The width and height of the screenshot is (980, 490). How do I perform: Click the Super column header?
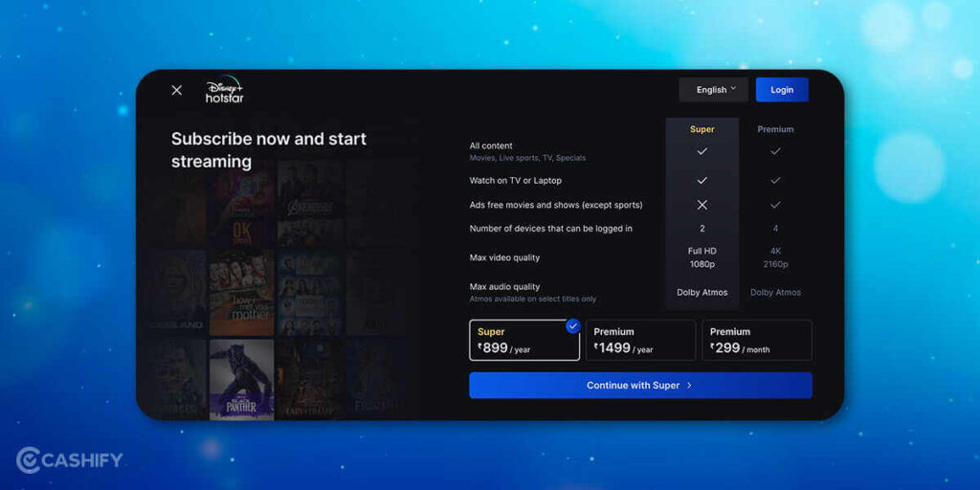(702, 129)
